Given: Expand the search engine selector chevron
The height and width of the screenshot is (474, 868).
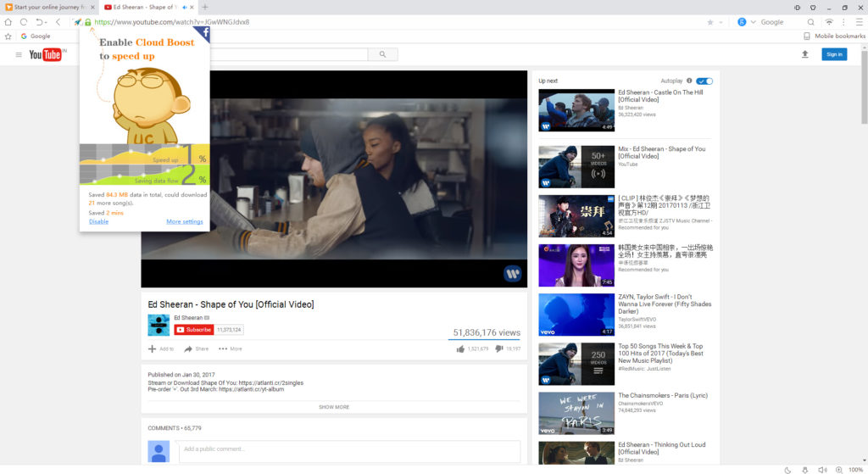Looking at the screenshot, I should pos(753,22).
